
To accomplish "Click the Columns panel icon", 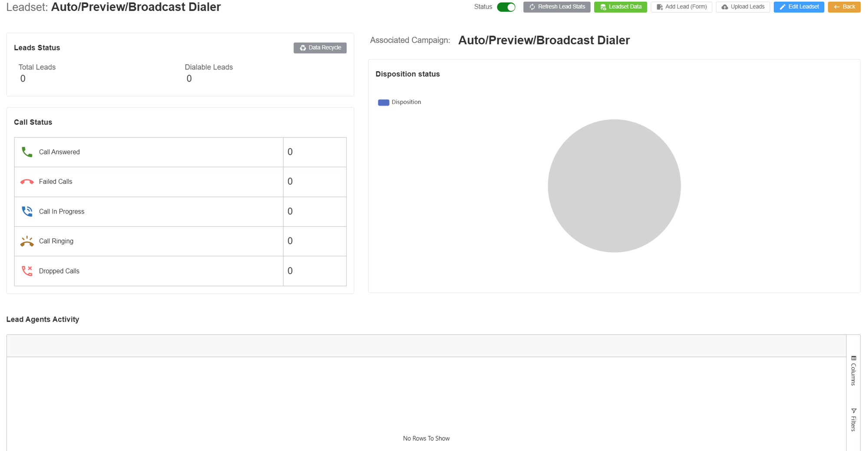I will [x=854, y=358].
